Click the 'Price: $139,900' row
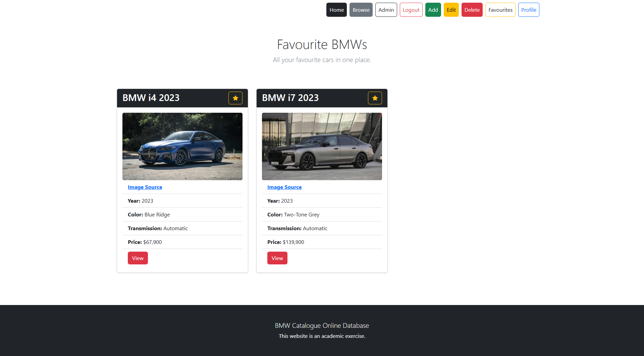 (322, 242)
